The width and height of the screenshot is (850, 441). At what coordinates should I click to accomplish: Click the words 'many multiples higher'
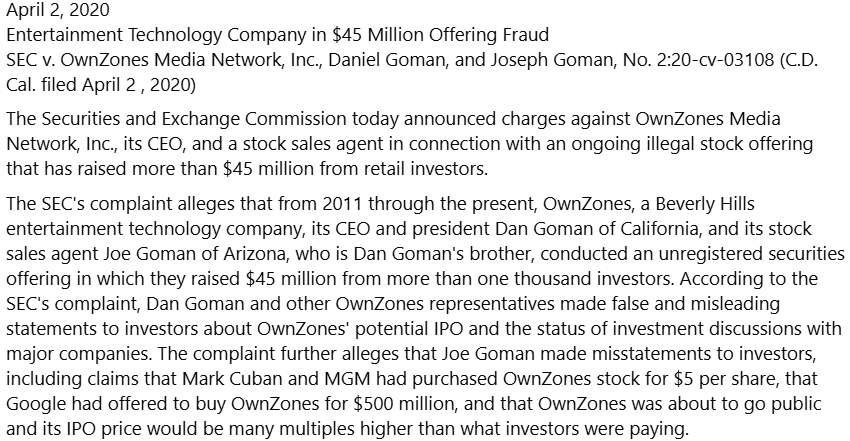(307, 429)
